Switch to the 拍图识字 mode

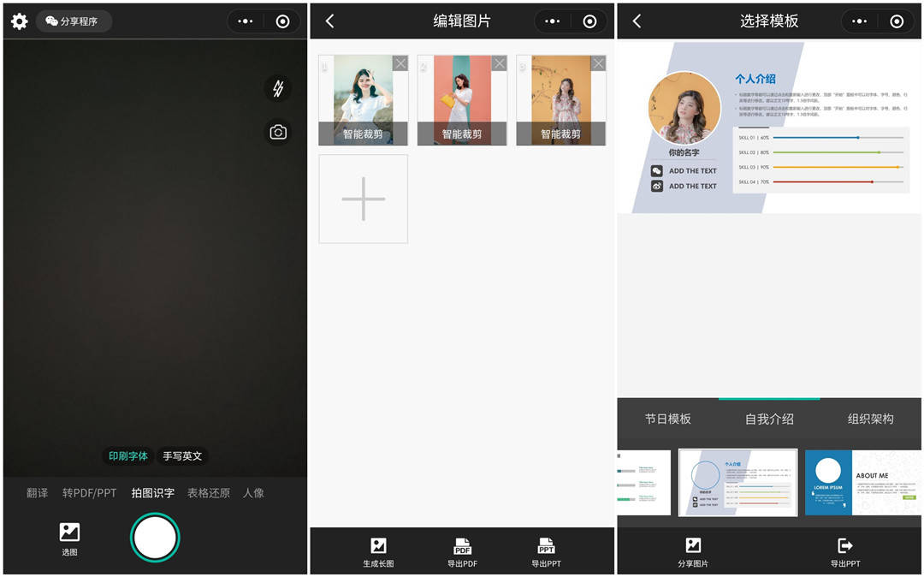point(152,493)
